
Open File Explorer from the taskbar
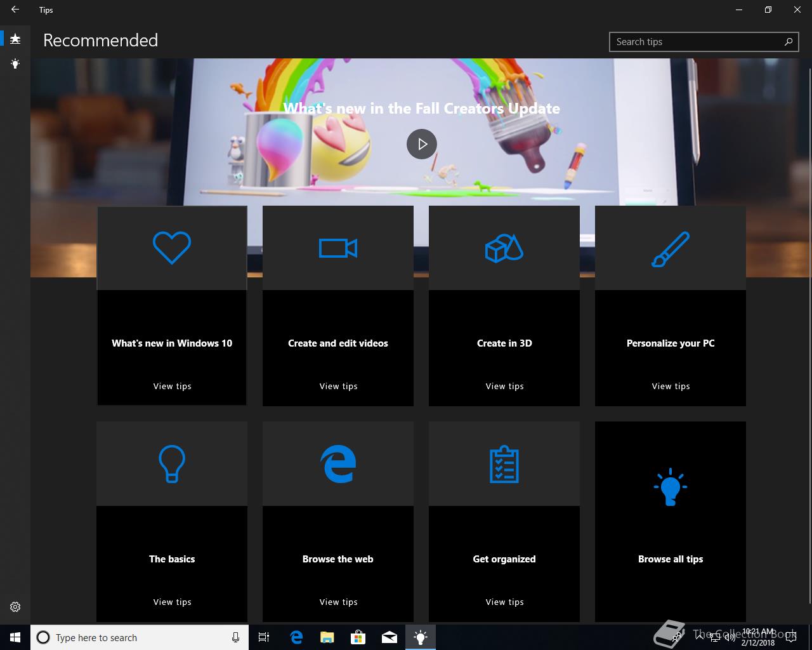click(x=327, y=637)
